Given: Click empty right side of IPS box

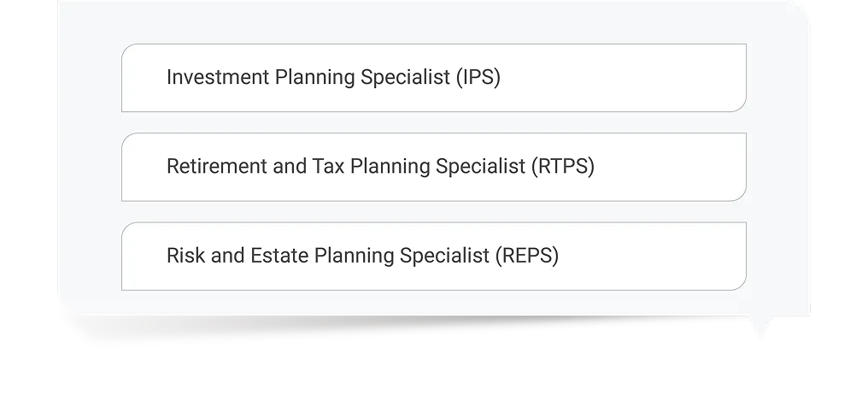Looking at the screenshot, I should tap(649, 78).
